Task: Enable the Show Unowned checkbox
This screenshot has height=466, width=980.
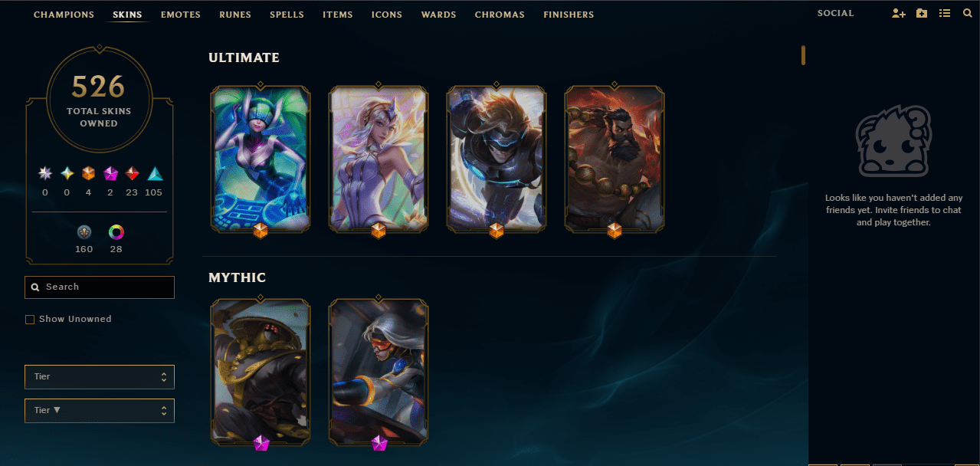Action: 30,320
